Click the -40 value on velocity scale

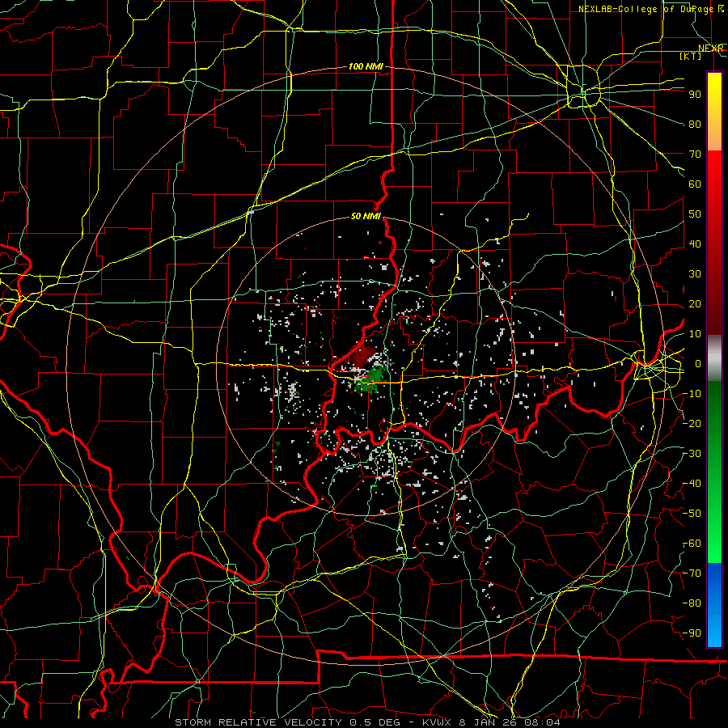tap(692, 484)
